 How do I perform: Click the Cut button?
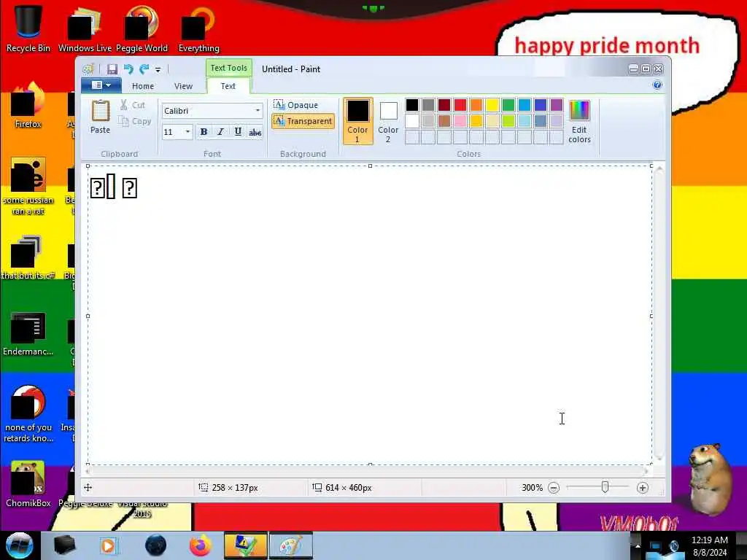133,105
